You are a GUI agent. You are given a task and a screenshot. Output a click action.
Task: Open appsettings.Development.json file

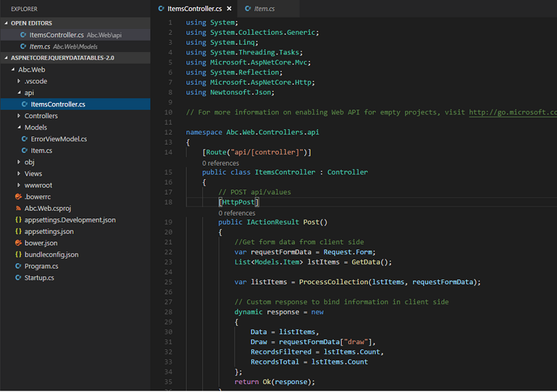[x=75, y=220]
